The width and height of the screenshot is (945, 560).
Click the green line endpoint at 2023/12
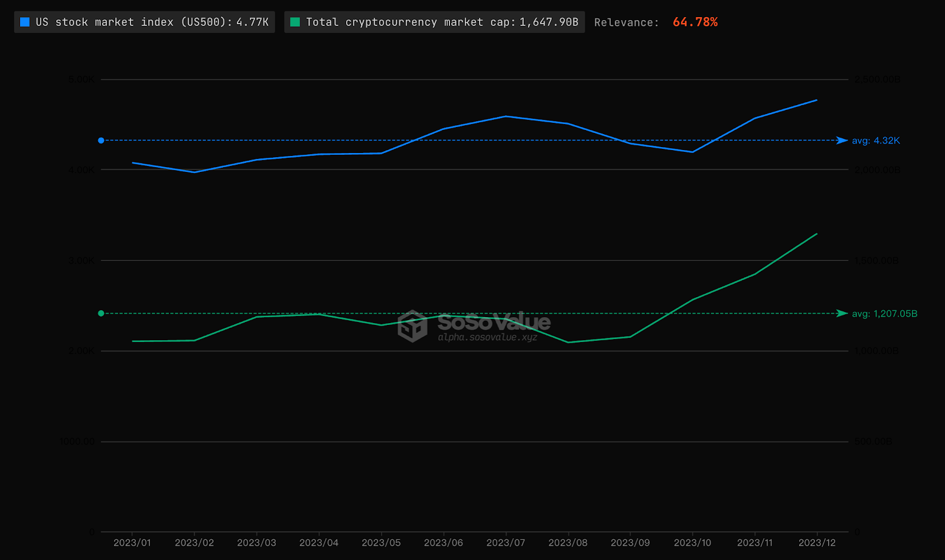coord(817,234)
